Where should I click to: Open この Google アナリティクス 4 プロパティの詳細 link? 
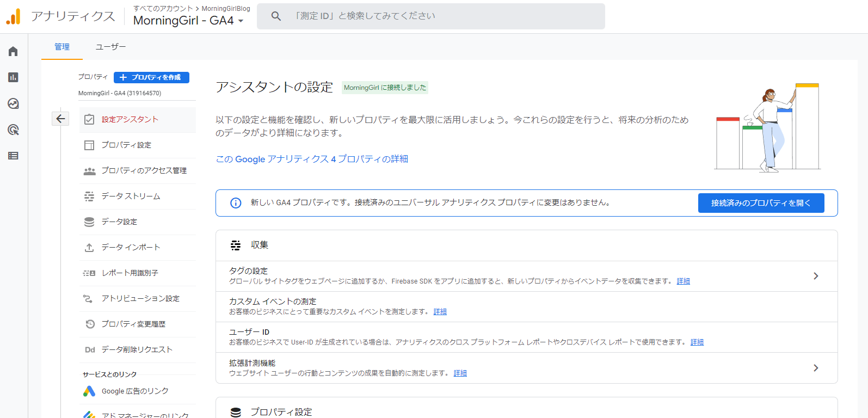coord(312,159)
